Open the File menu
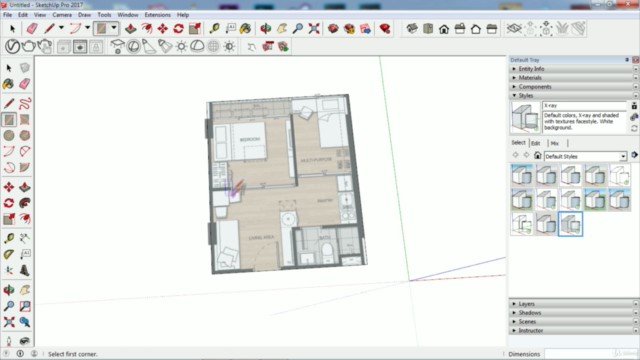The height and width of the screenshot is (360, 640). point(7,15)
